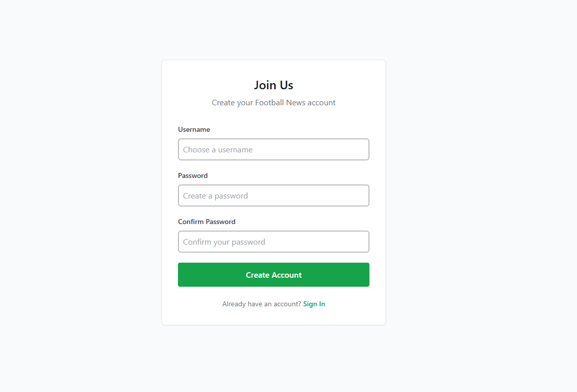Click the gray page background outside card
The image size is (577, 392).
(75, 201)
